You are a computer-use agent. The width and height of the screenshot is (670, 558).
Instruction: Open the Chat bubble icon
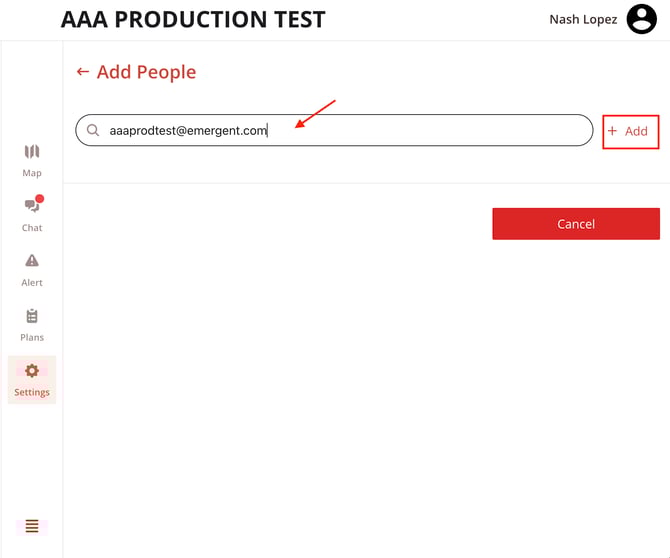[31, 206]
